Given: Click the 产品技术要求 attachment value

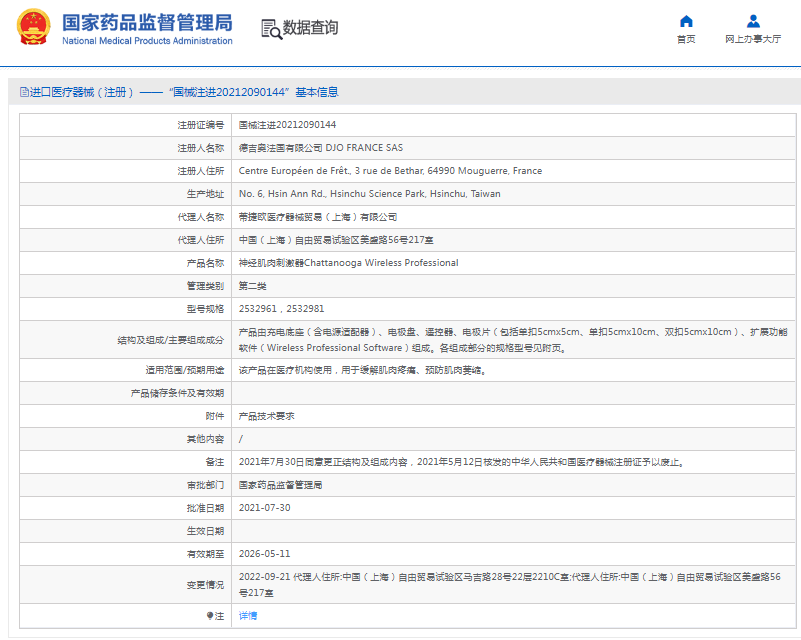Looking at the screenshot, I should 266,415.
